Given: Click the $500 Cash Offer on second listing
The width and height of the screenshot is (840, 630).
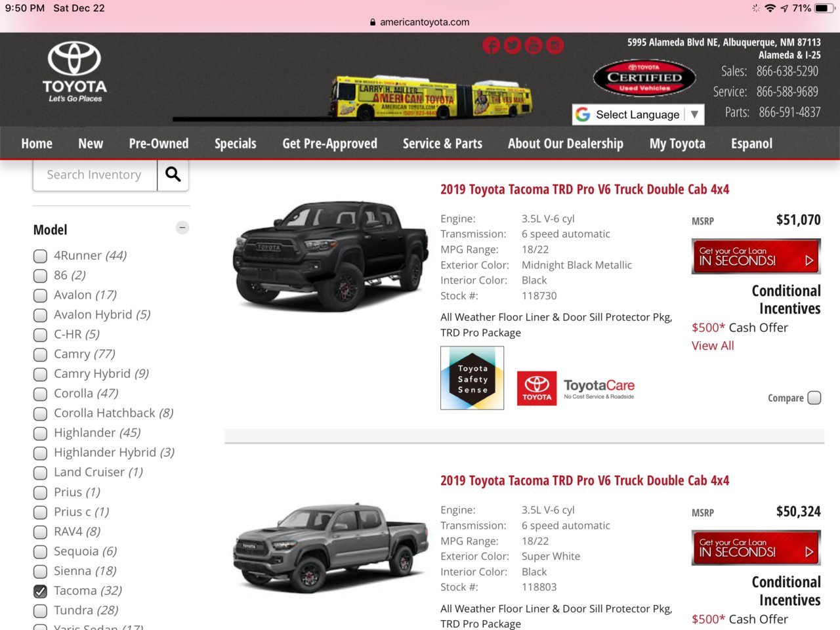Looking at the screenshot, I should pyautogui.click(x=740, y=619).
